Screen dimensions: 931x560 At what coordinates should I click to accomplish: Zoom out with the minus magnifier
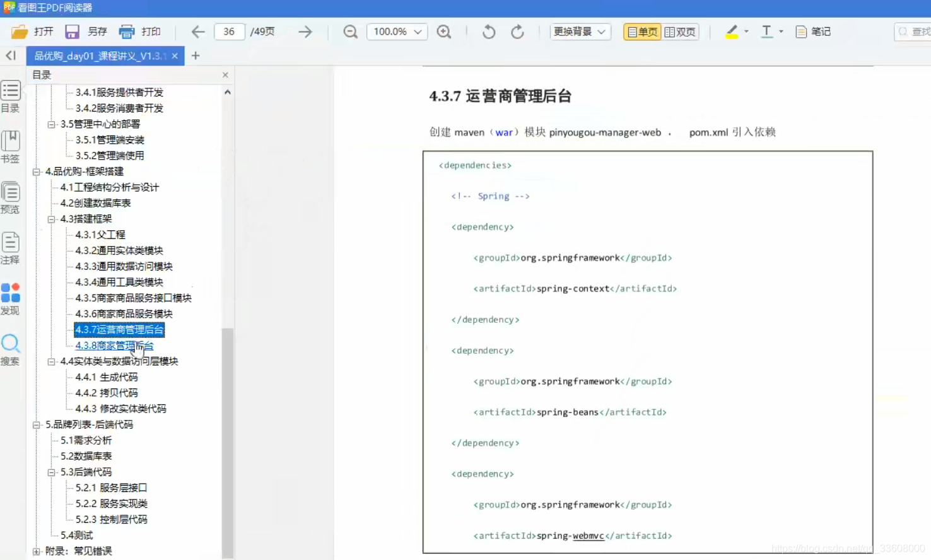coord(351,32)
